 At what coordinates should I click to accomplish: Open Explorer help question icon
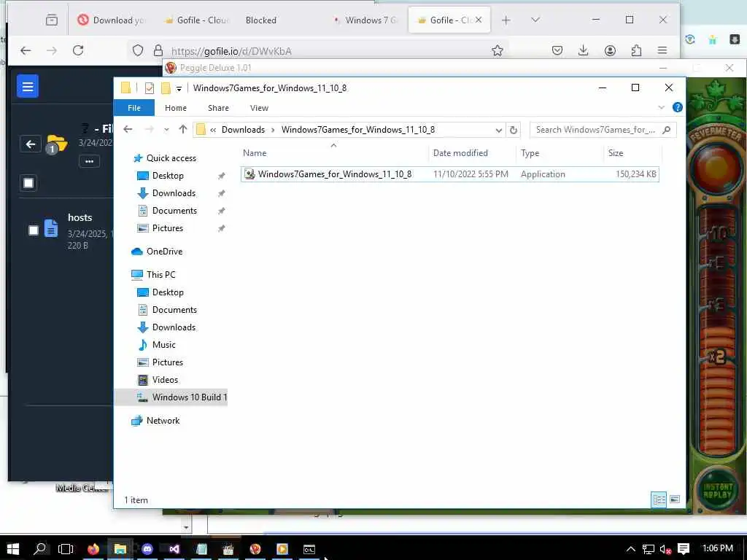tap(678, 108)
